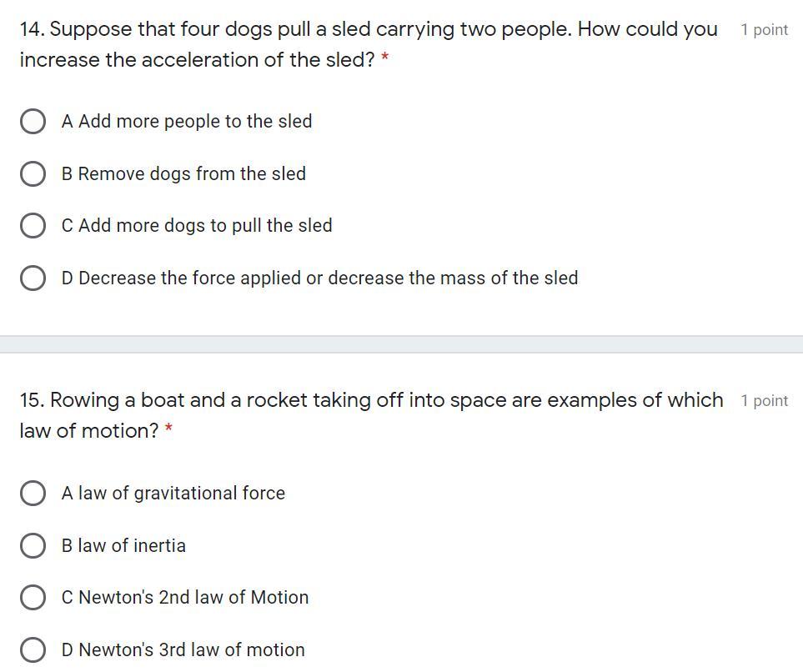Choose option B Remove dogs from the sled
Image resolution: width=803 pixels, height=672 pixels.
pos(33,173)
